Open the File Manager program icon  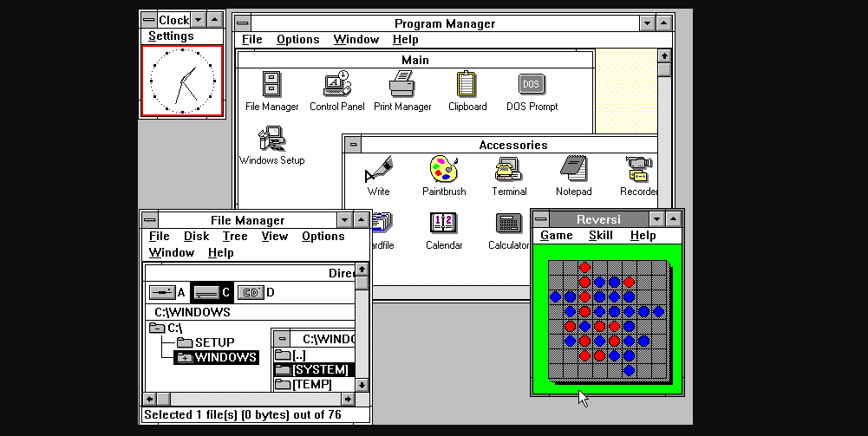coord(271,85)
